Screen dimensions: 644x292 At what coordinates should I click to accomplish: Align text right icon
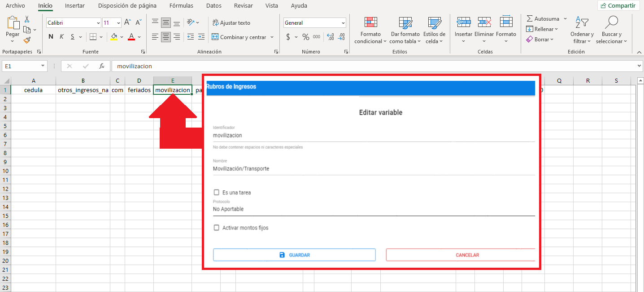(x=177, y=37)
